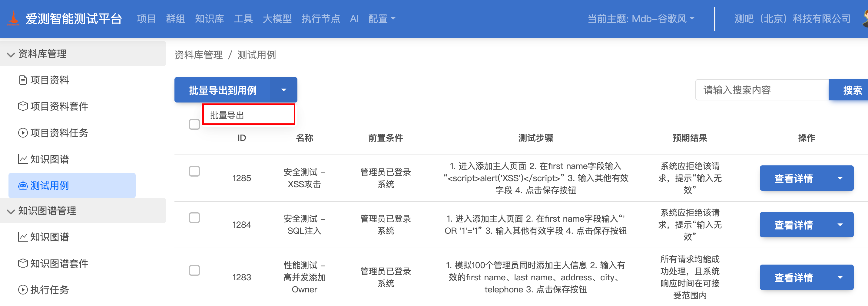Check the box for test case 1284
This screenshot has width=868, height=306.
(x=194, y=218)
